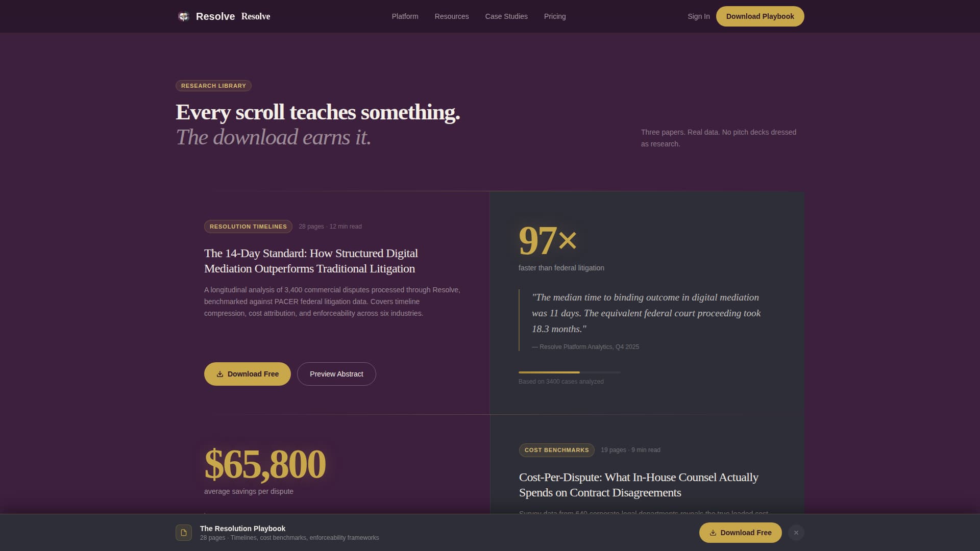Open the 14-Day Standard paper title
Image resolution: width=980 pixels, height=551 pixels.
[310, 260]
